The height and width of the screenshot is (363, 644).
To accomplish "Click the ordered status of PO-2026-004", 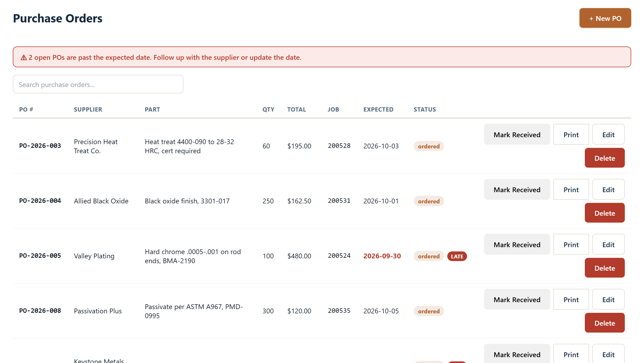I will (x=429, y=201).
